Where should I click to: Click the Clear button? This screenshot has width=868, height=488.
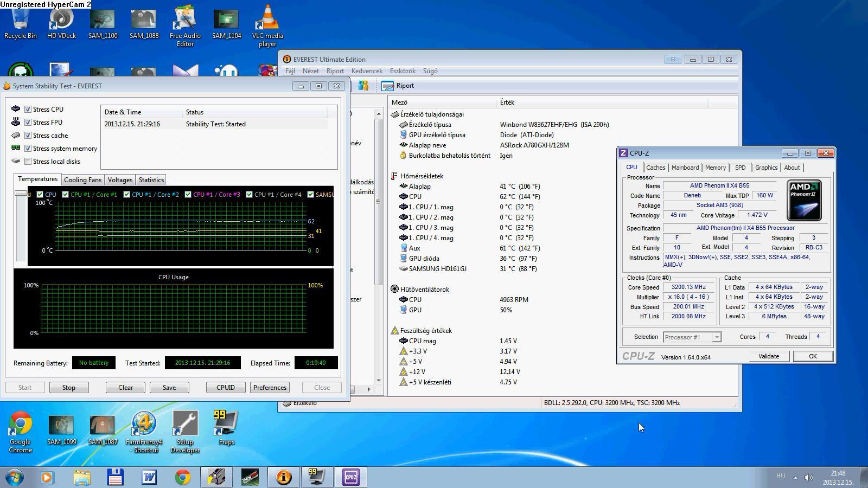[125, 388]
